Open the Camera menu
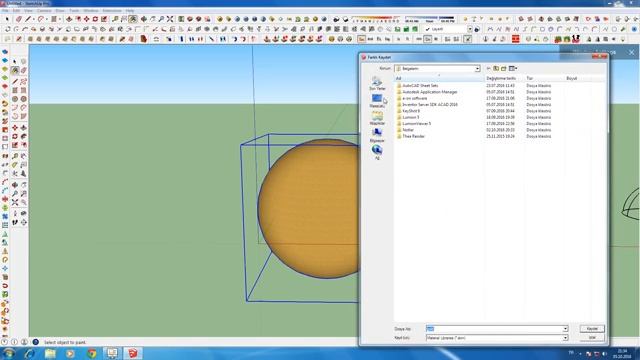Viewport: 640px width, 360px height. pyautogui.click(x=44, y=11)
